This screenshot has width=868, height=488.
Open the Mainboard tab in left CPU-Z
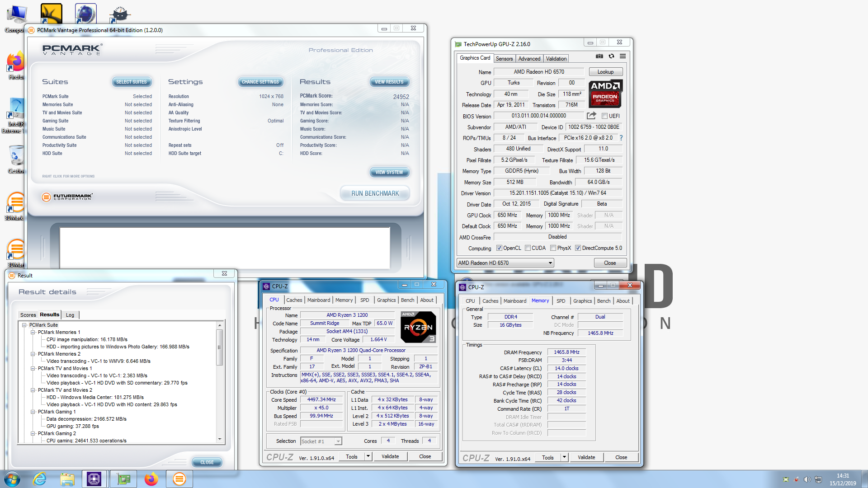click(319, 300)
